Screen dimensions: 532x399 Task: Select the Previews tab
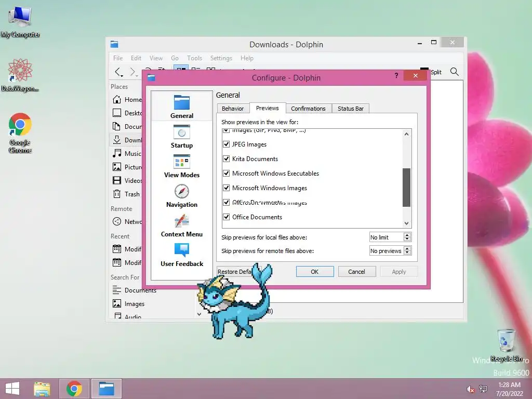(x=268, y=108)
